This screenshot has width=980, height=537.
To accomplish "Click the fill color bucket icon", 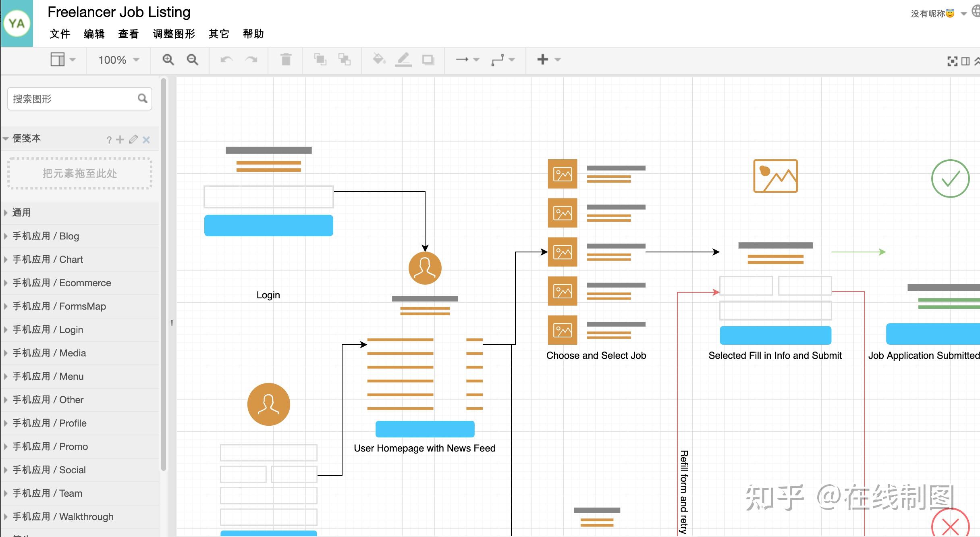I will (379, 60).
